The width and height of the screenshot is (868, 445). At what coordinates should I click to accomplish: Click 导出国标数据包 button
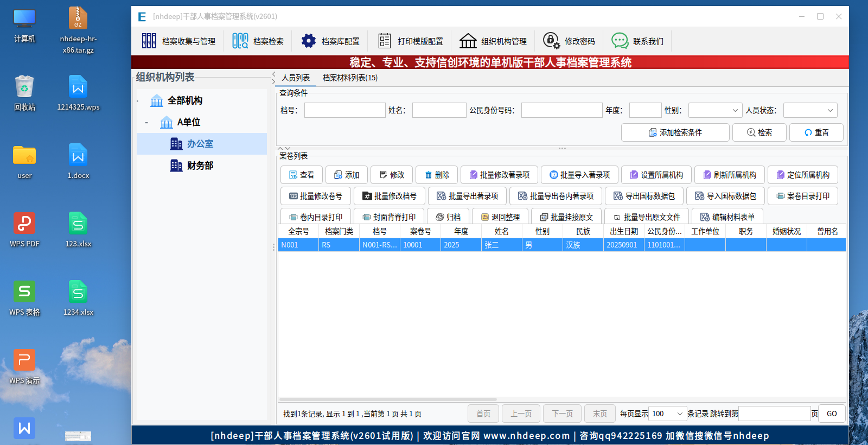pos(644,196)
